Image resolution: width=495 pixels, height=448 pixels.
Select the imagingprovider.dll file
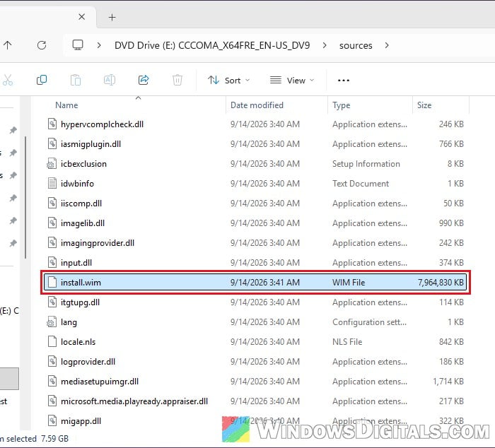(256, 243)
